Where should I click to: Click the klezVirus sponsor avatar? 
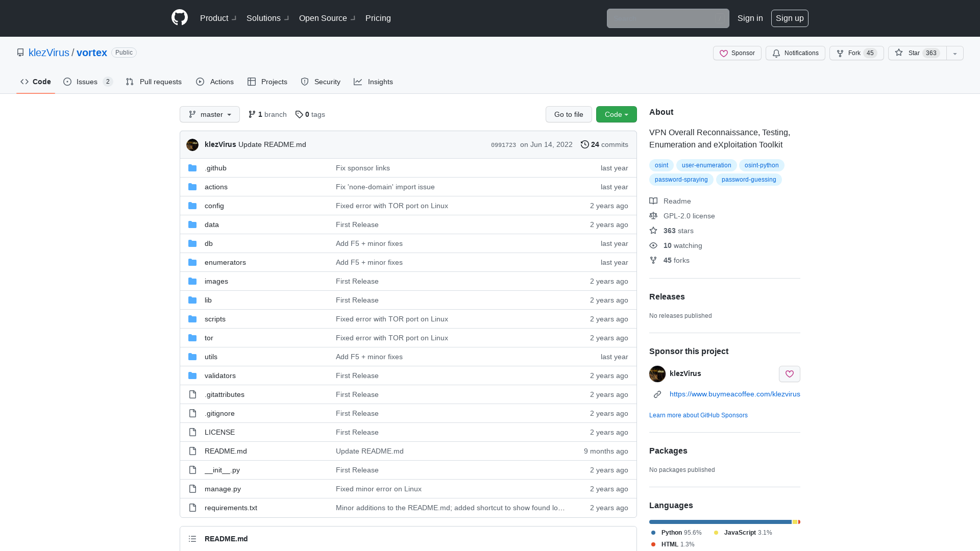(657, 374)
